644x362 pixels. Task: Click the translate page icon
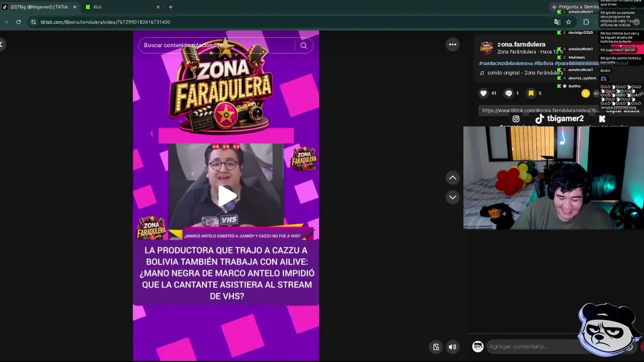point(557,22)
